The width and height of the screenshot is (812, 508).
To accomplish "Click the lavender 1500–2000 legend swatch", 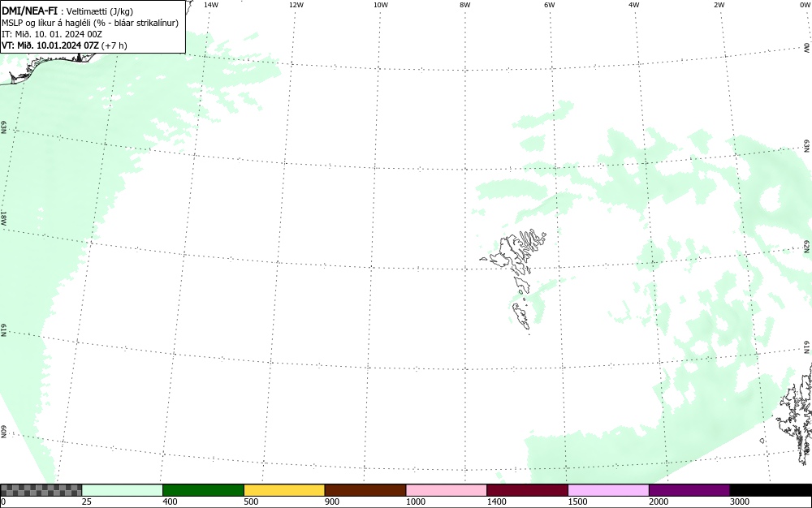I will (x=608, y=490).
